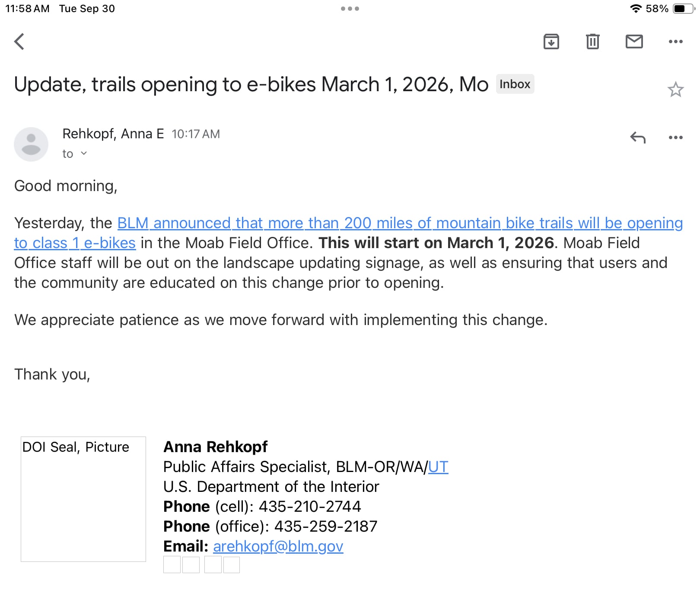Image resolution: width=700 pixels, height=590 pixels.
Task: Open multitasking menu via the top three dots
Action: point(350,9)
